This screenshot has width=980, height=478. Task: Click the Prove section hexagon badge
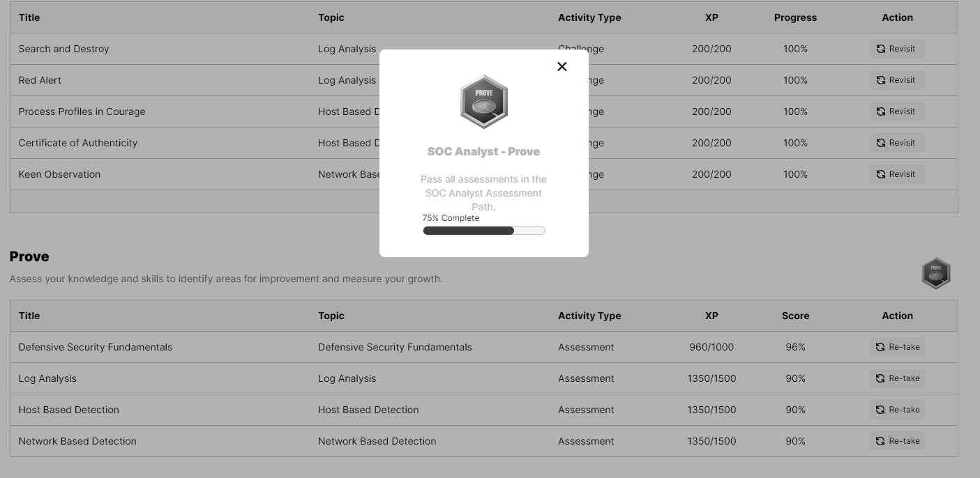(x=935, y=273)
